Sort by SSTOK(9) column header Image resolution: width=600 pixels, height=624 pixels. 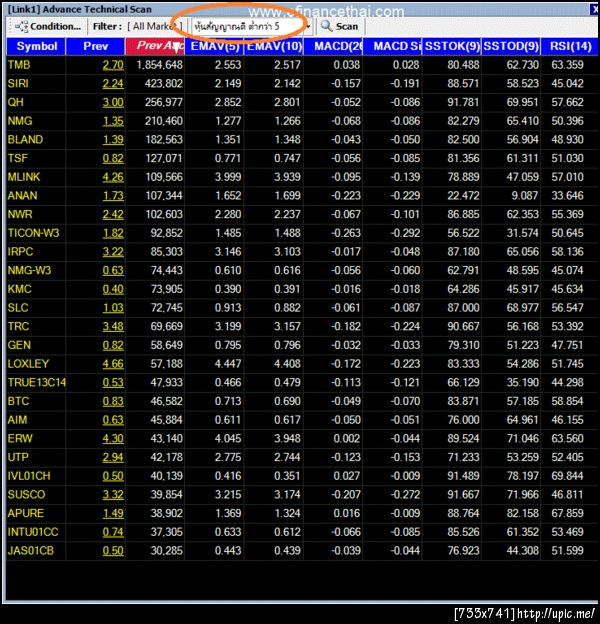tap(452, 46)
